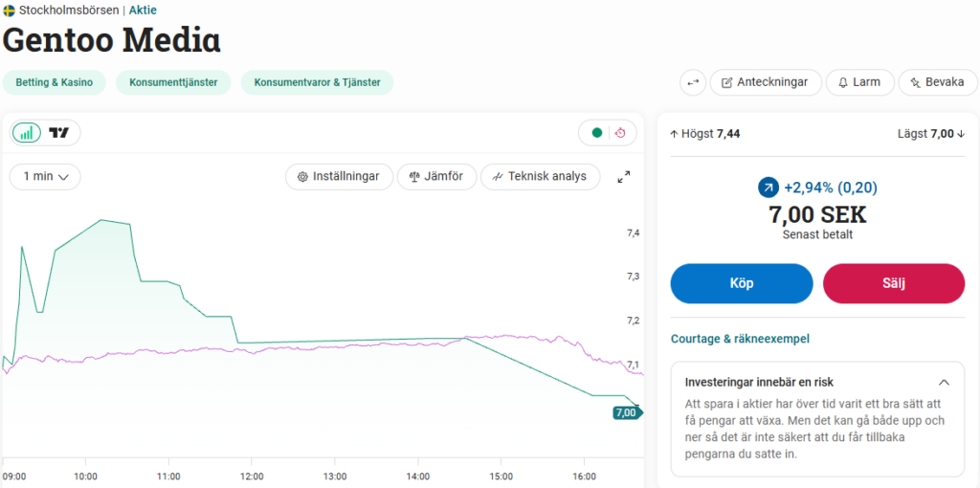Viewport: 980px width, 488px height.
Task: Select the green bar chart view icon
Action: point(27,133)
